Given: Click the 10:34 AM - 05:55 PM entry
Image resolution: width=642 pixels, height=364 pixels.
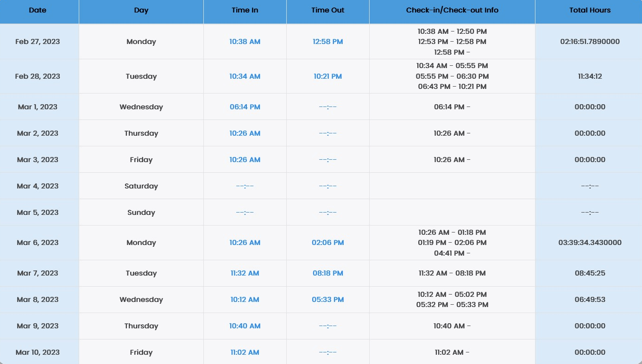Looking at the screenshot, I should [452, 66].
